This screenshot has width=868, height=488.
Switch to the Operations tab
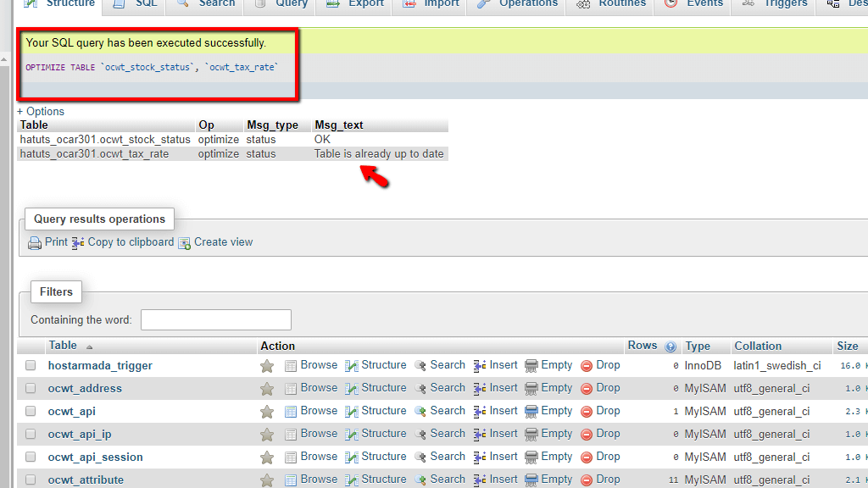point(519,4)
